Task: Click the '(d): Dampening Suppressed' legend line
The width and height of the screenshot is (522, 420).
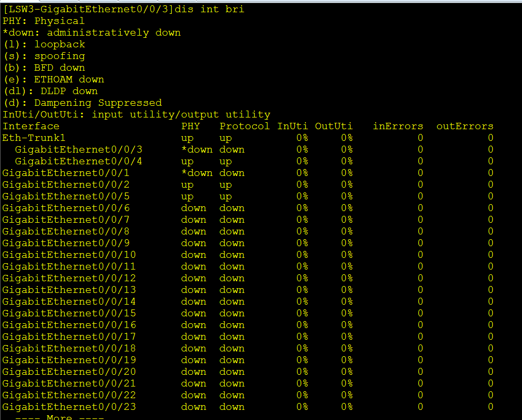Action: click(x=82, y=103)
